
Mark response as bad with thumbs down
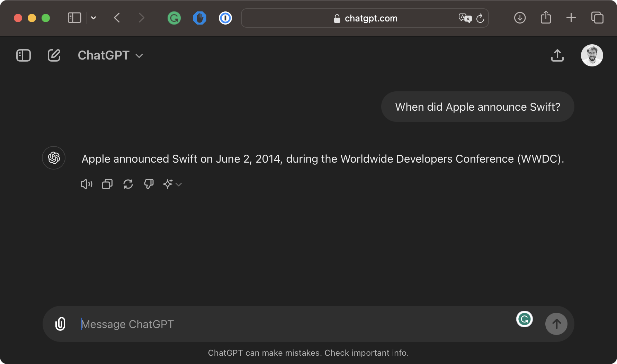149,184
